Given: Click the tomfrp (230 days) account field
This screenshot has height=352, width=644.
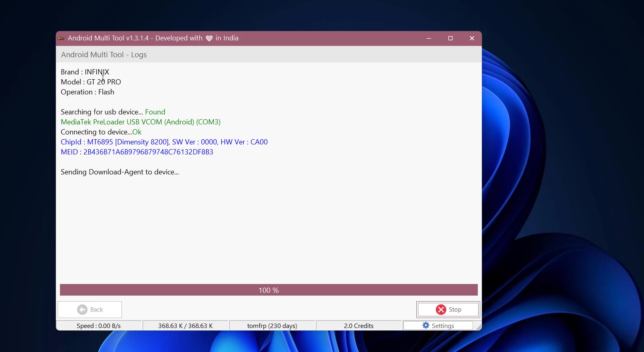Looking at the screenshot, I should pos(272,326).
